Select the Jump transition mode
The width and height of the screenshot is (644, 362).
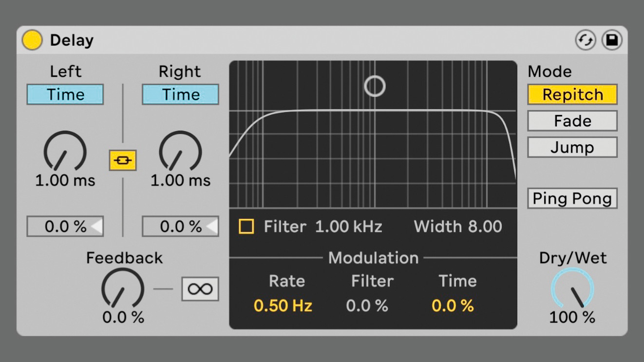click(572, 147)
